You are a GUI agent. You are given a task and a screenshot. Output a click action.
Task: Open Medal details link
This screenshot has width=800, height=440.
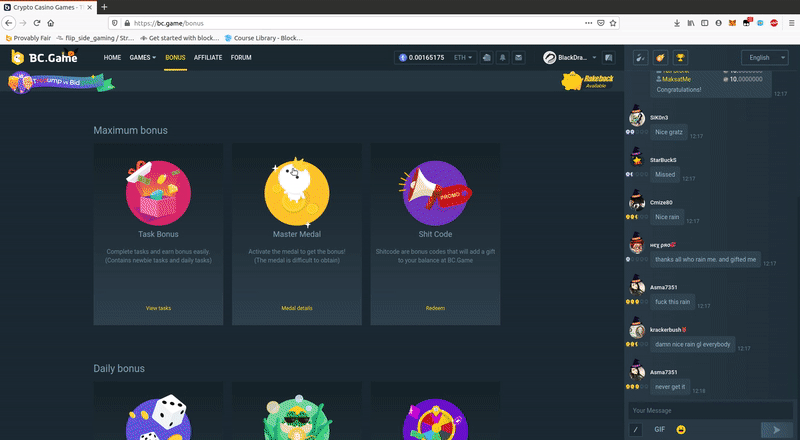(297, 308)
